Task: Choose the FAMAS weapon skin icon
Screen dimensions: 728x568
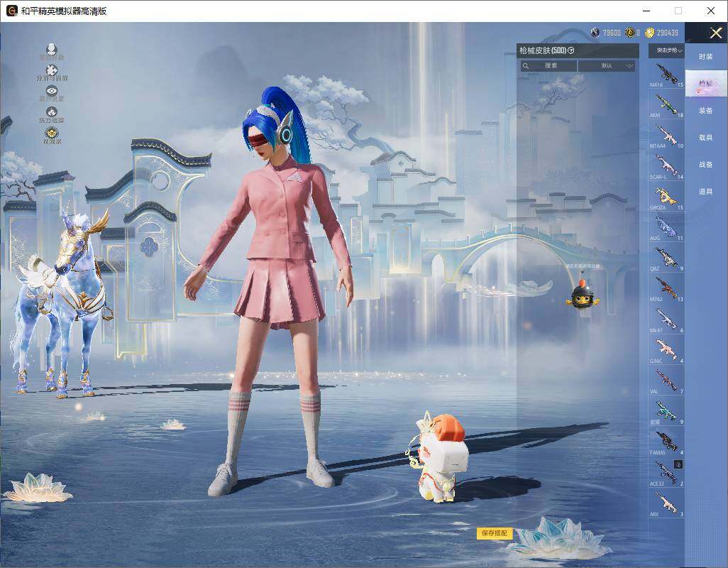Action: point(666,442)
